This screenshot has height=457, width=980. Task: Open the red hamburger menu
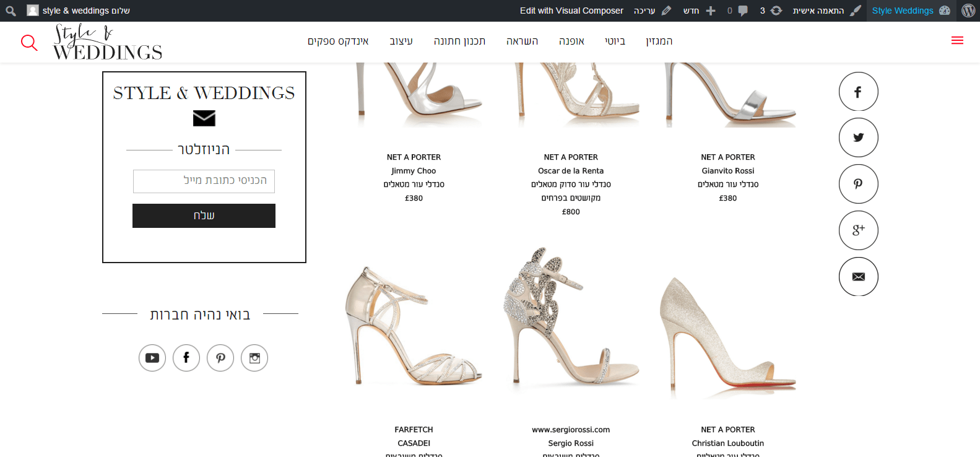pos(957,41)
